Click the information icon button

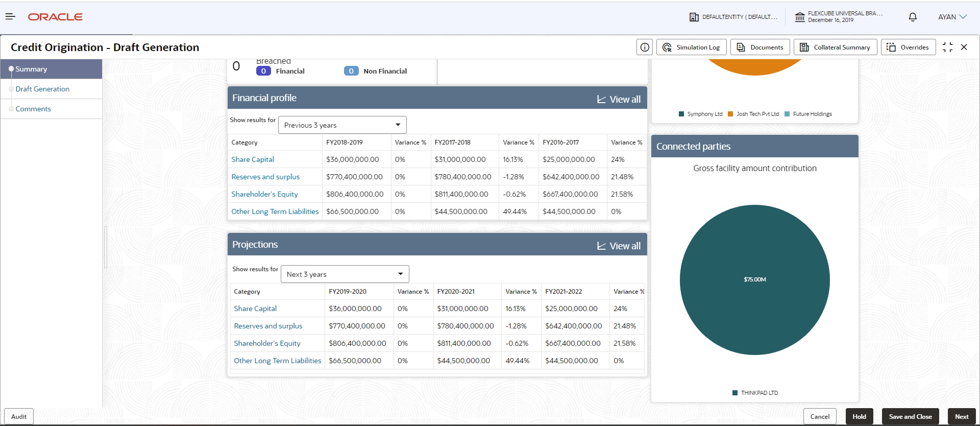(x=645, y=47)
